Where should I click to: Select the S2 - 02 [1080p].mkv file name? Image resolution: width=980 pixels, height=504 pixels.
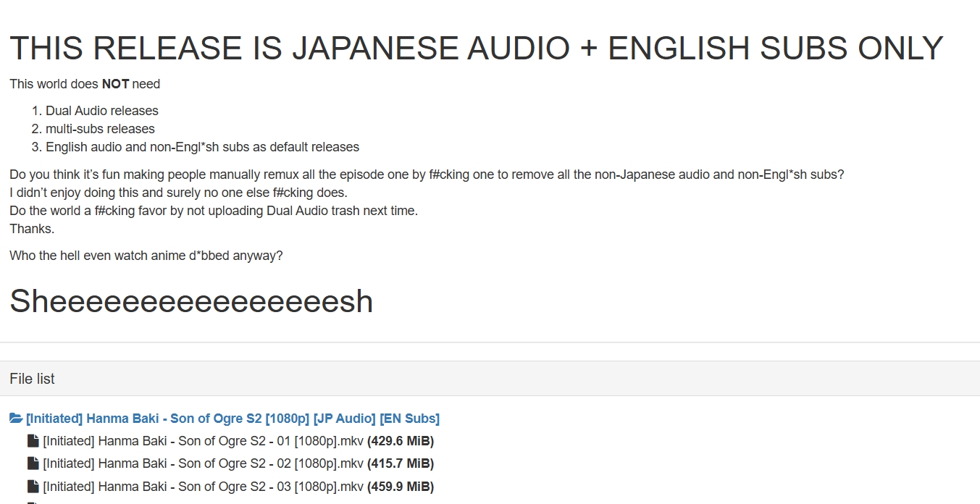204,463
